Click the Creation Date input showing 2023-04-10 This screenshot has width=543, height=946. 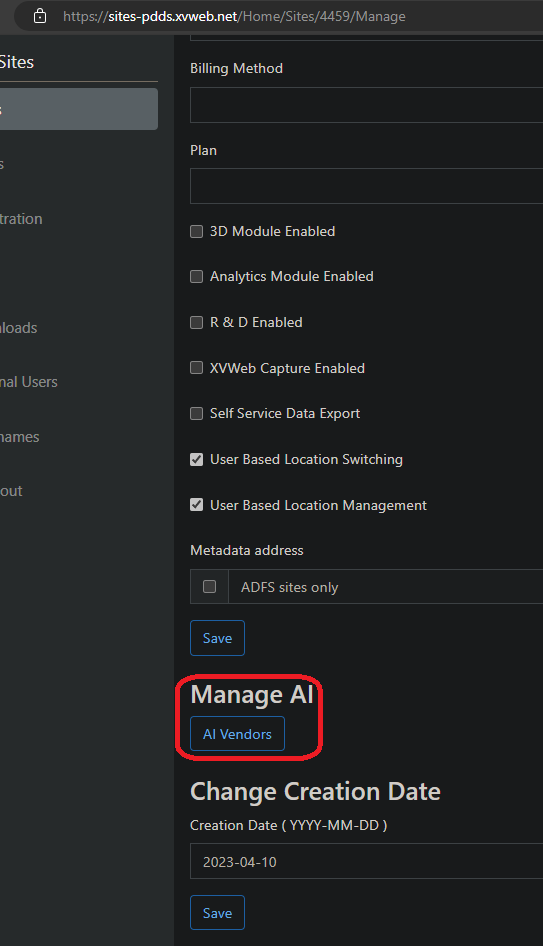tap(366, 862)
